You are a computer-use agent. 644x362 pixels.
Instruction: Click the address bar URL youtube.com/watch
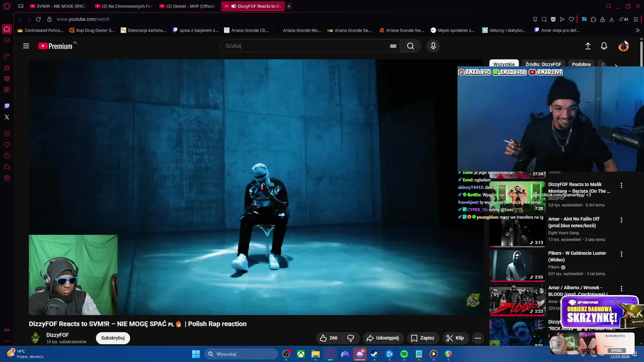(83, 19)
